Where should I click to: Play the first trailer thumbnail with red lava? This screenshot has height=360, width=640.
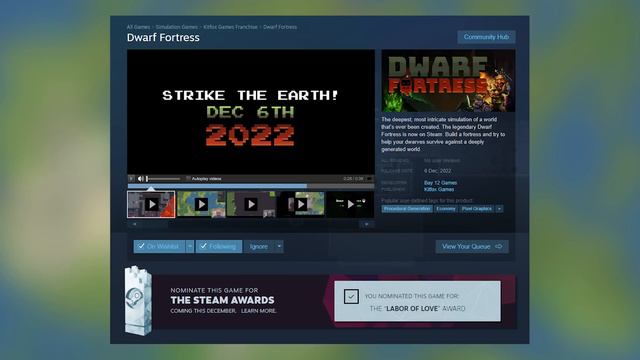[x=151, y=204]
